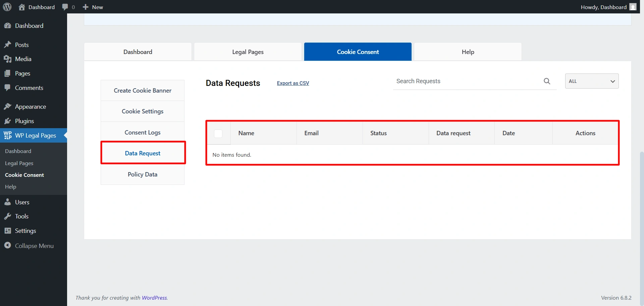
Task: Select the Posts pin icon in sidebar
Action: 8,44
